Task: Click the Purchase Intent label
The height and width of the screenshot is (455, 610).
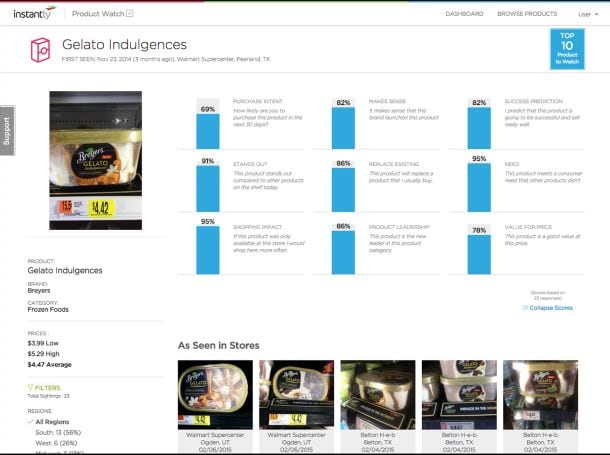Action: click(258, 101)
